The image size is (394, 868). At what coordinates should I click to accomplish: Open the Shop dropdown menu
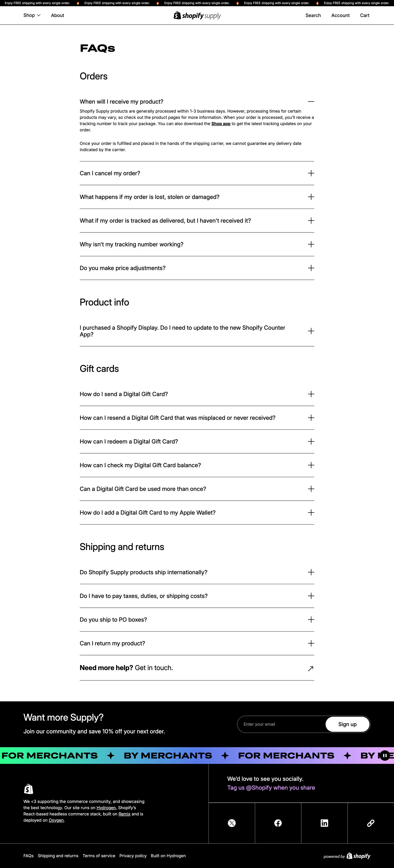(x=32, y=16)
